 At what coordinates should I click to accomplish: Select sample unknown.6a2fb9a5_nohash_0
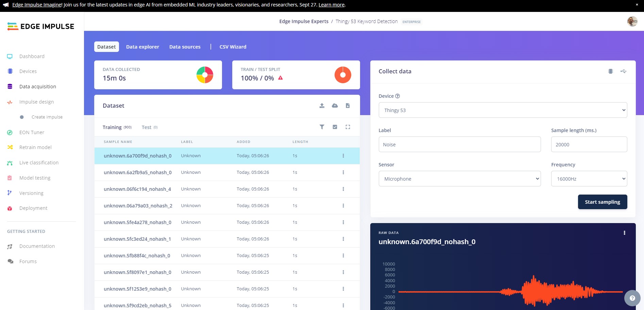coord(227,172)
